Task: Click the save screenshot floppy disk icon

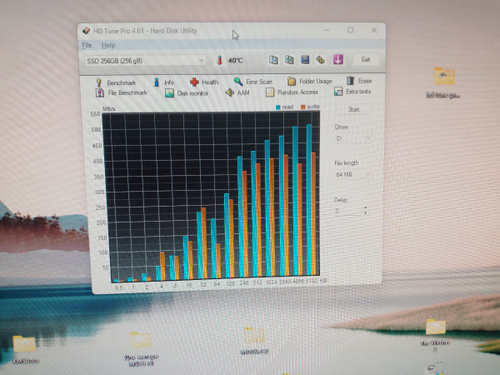Action: tap(305, 60)
